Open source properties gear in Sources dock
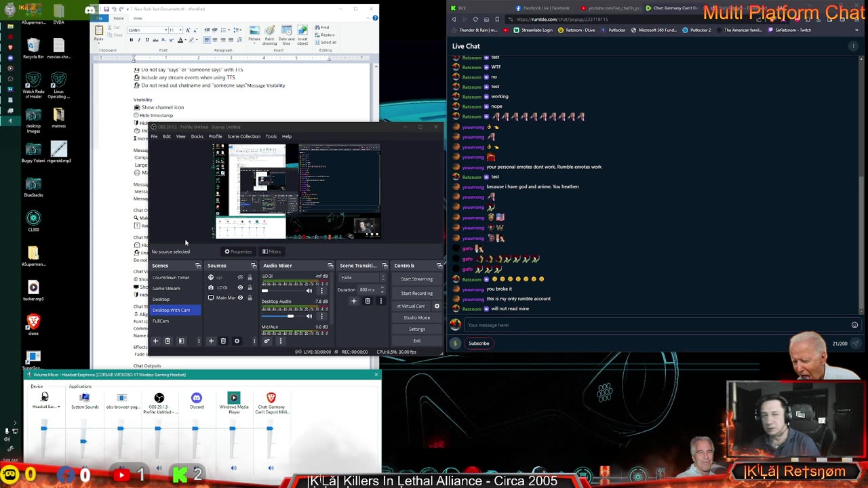 click(237, 341)
